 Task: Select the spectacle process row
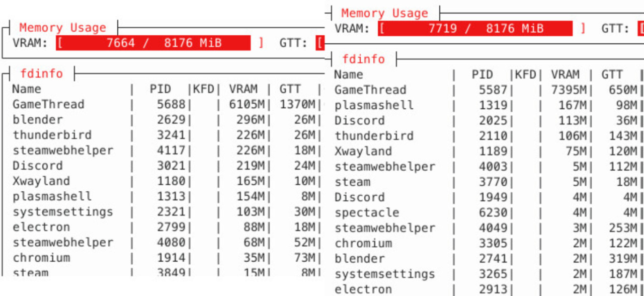pos(367,213)
